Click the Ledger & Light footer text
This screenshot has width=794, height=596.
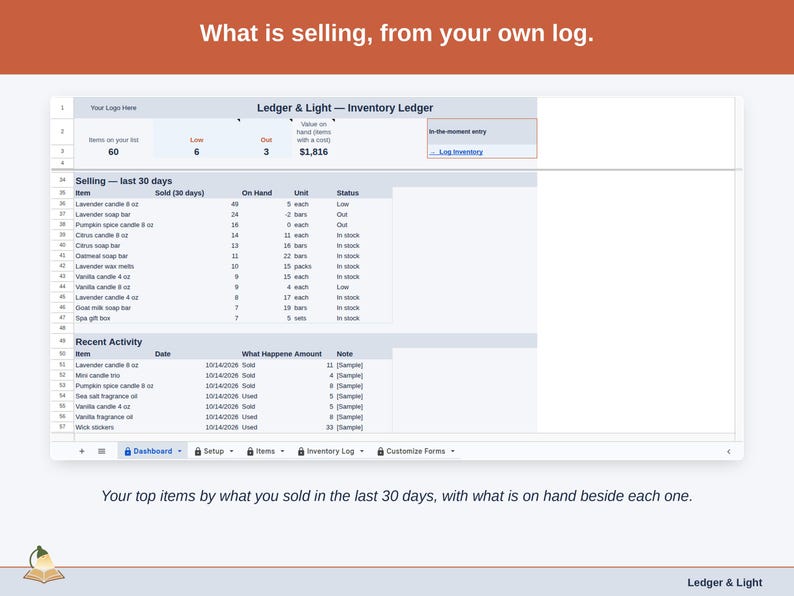725,583
